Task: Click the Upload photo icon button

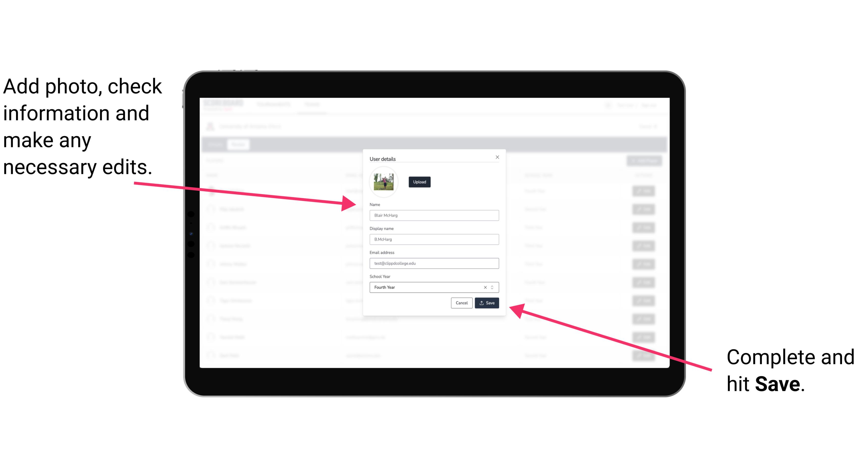Action: (419, 182)
